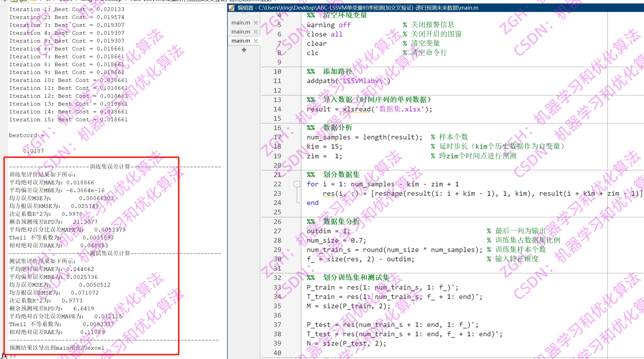Switch to the topmost main.m tab
The image size is (644, 359).
241,23
